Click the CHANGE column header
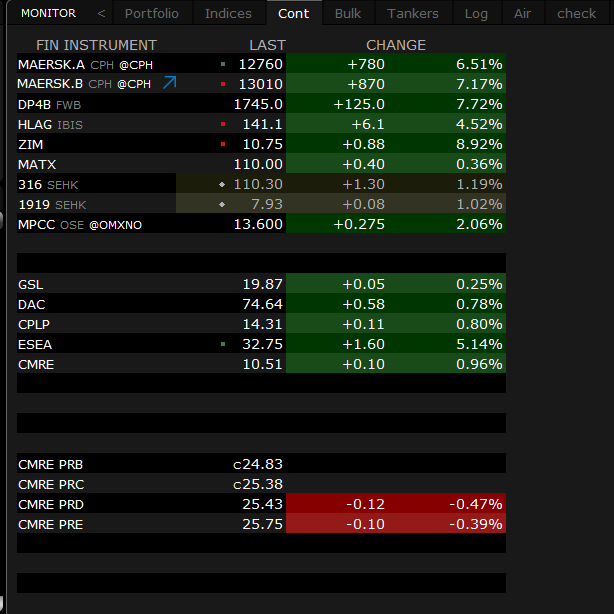Screen dimensions: 614x614 (396, 45)
